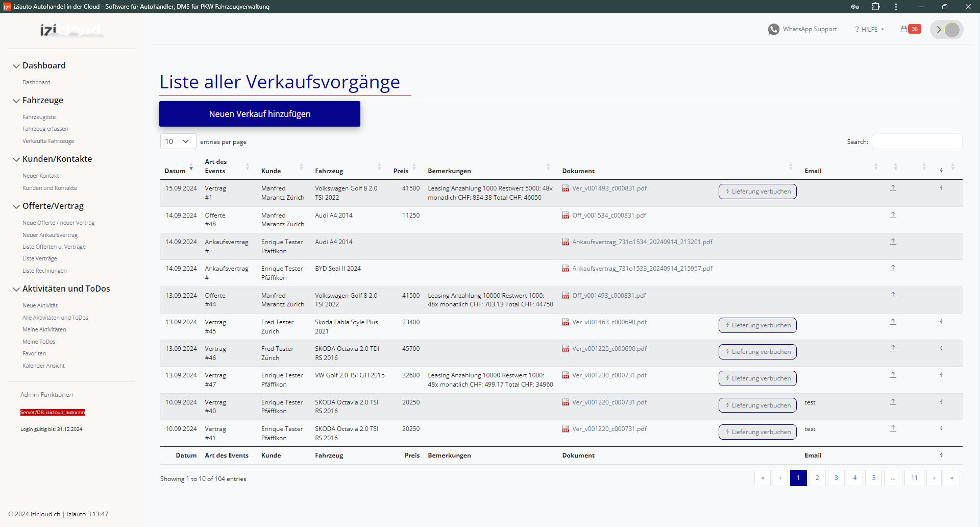The image size is (980, 527).
Task: Click the upload arrow icon in the Audi A4 Offerte #48 row
Action: pyautogui.click(x=893, y=215)
